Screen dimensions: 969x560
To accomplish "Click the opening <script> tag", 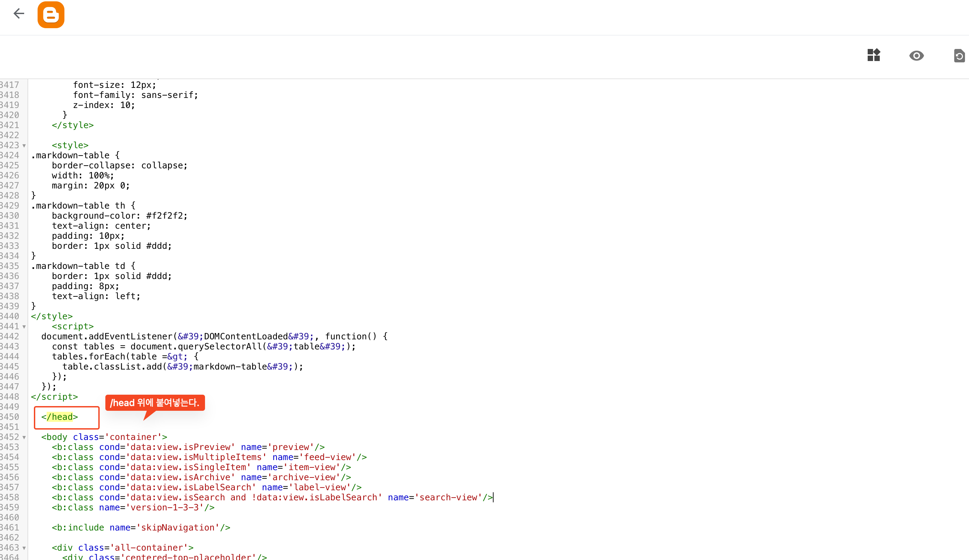I will click(73, 326).
